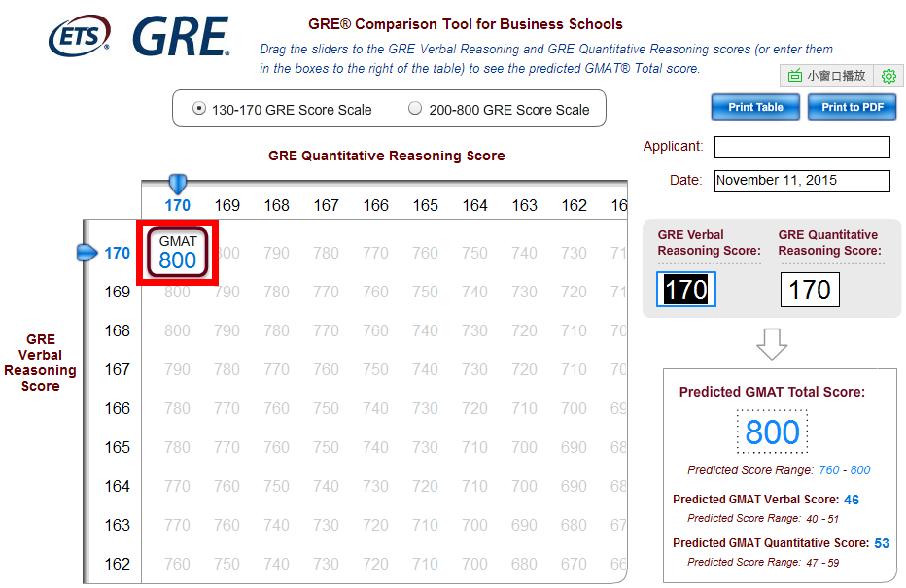Click the Applicant name field
This screenshot has height=588, width=906.
tap(802, 147)
